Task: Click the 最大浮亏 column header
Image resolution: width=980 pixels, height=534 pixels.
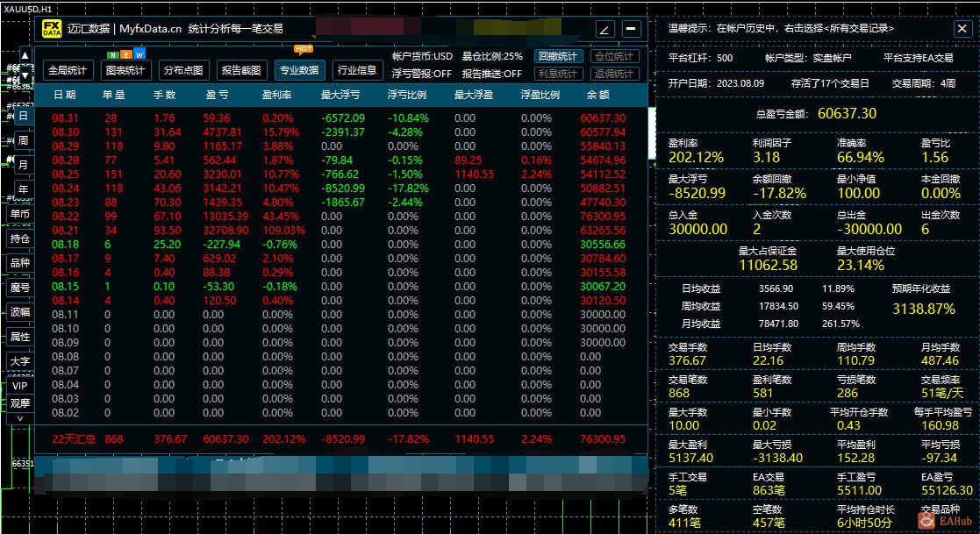Action: (x=340, y=95)
